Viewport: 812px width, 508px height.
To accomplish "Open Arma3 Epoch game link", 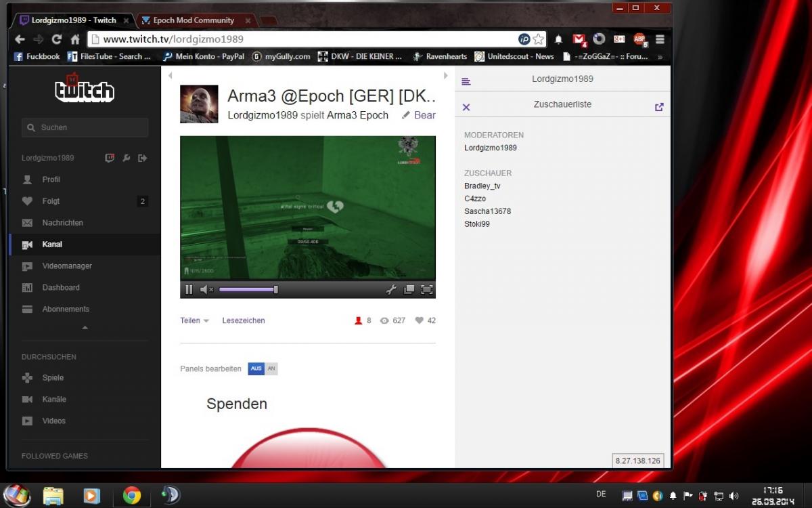I will [357, 115].
